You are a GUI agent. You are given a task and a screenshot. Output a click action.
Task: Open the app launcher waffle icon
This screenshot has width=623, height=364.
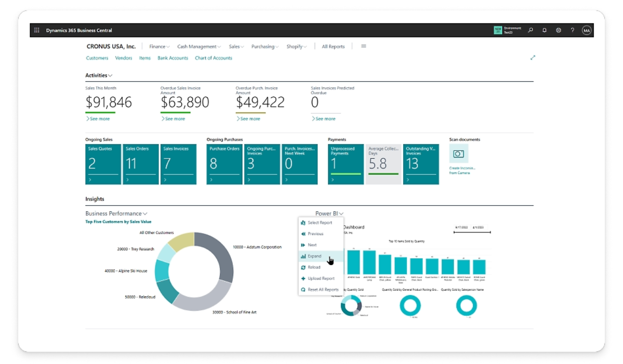coord(37,30)
